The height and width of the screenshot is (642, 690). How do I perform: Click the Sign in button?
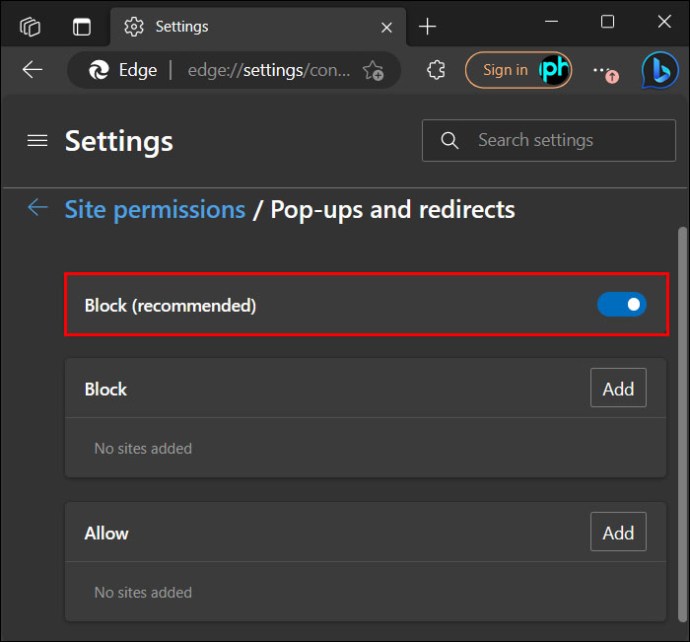518,70
